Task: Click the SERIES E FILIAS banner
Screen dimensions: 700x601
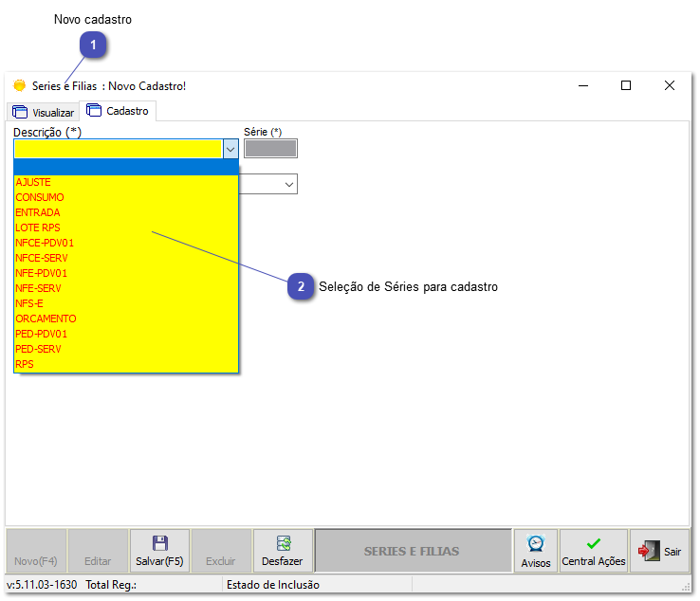Action: click(x=413, y=551)
